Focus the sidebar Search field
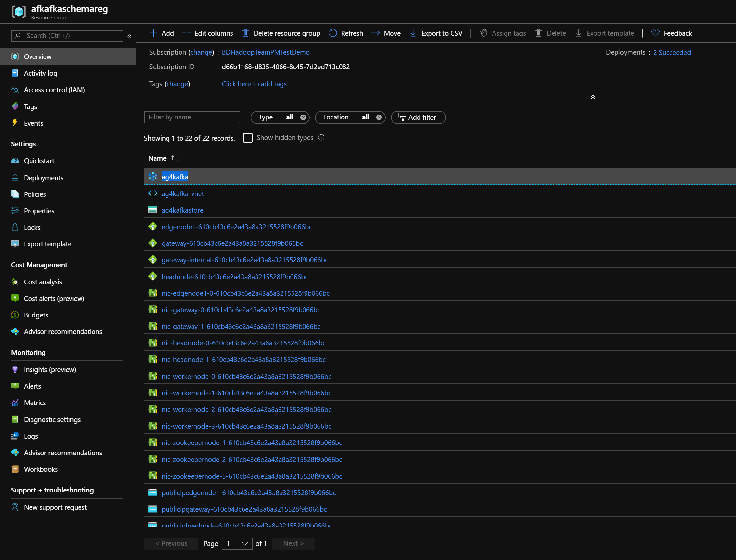736x560 pixels. click(67, 36)
